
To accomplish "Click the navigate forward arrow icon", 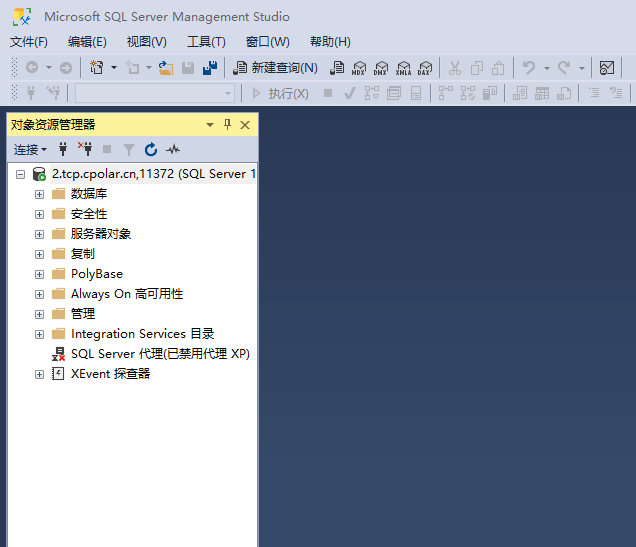I will [66, 67].
